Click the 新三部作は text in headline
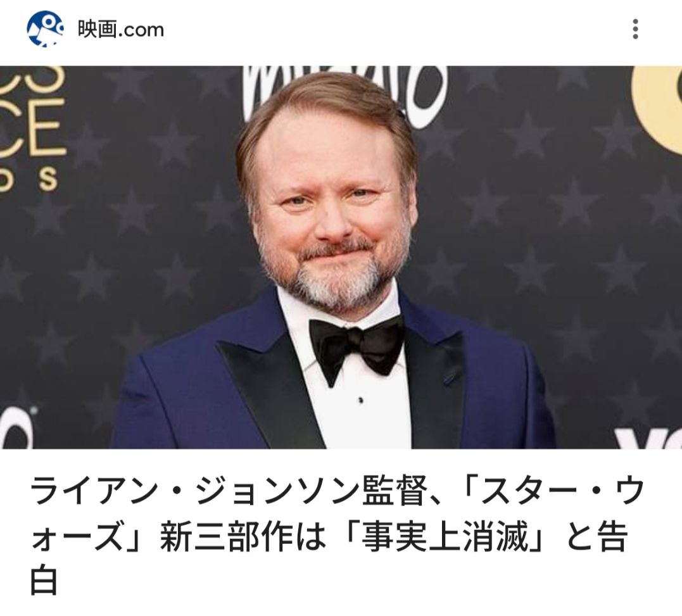The width and height of the screenshot is (682, 616). point(243,537)
